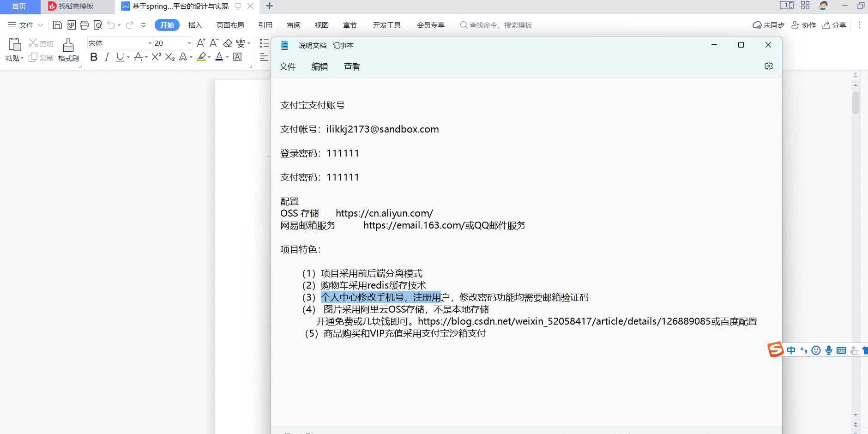The height and width of the screenshot is (434, 868).
Task: Increase font size with the A+ icon
Action: point(201,43)
